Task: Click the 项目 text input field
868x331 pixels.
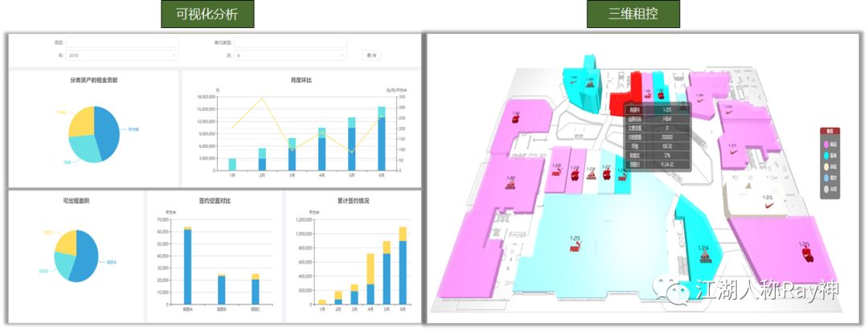Action: click(x=122, y=42)
